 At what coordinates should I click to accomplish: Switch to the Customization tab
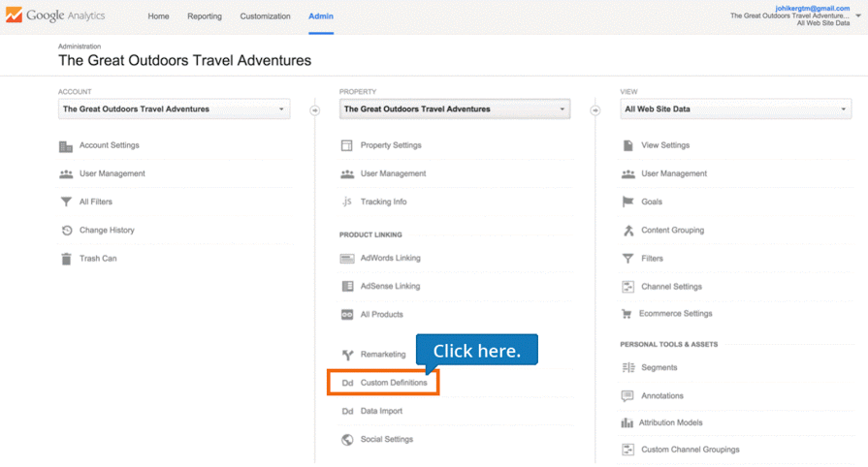265,16
